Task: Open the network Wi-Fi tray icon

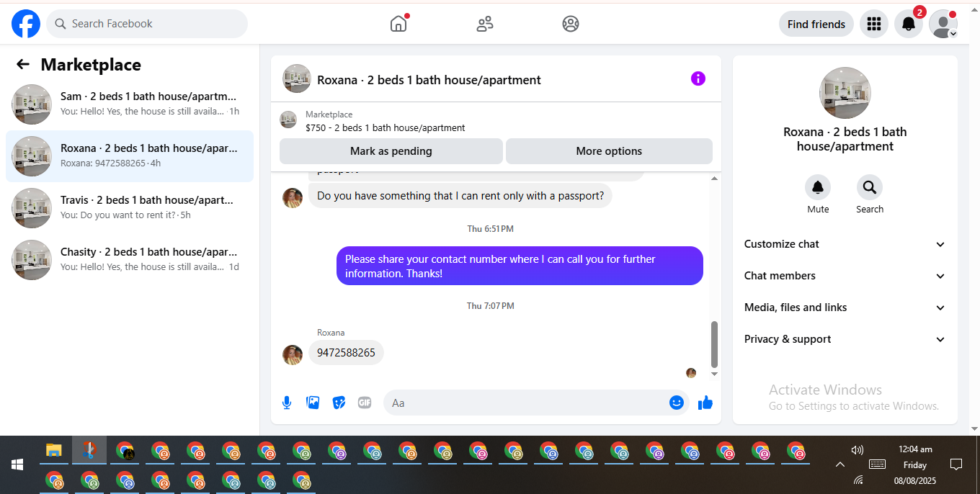Action: (857, 480)
